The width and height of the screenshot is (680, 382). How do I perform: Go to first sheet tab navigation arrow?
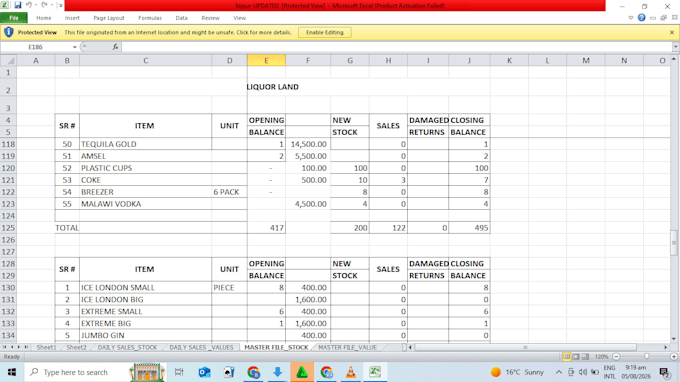click(4, 347)
